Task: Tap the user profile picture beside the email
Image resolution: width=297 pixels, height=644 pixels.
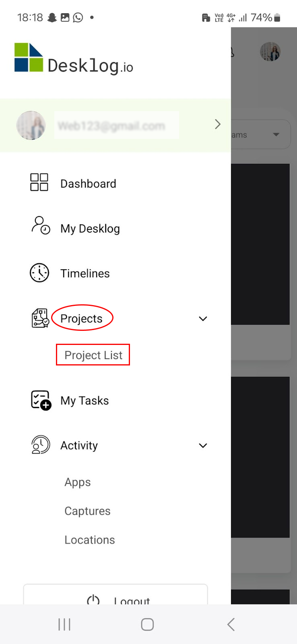Action: tap(31, 125)
